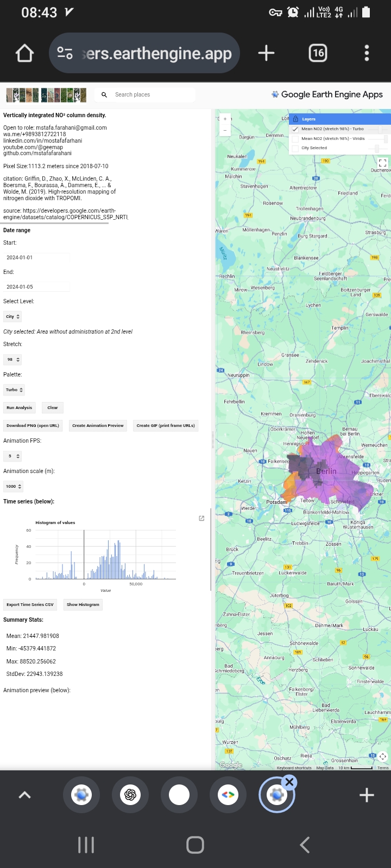
Task: Open the ChatGPT tab in tab strip
Action: [x=130, y=795]
